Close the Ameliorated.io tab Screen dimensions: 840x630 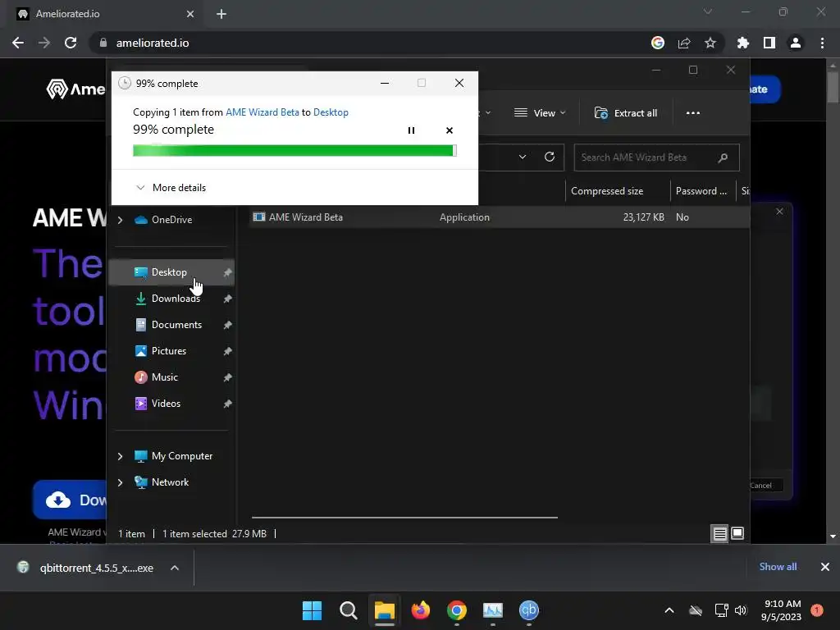point(190,14)
